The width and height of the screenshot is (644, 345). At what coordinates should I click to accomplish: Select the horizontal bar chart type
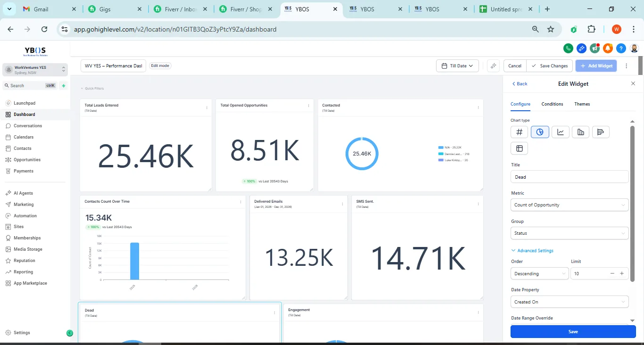601,132
